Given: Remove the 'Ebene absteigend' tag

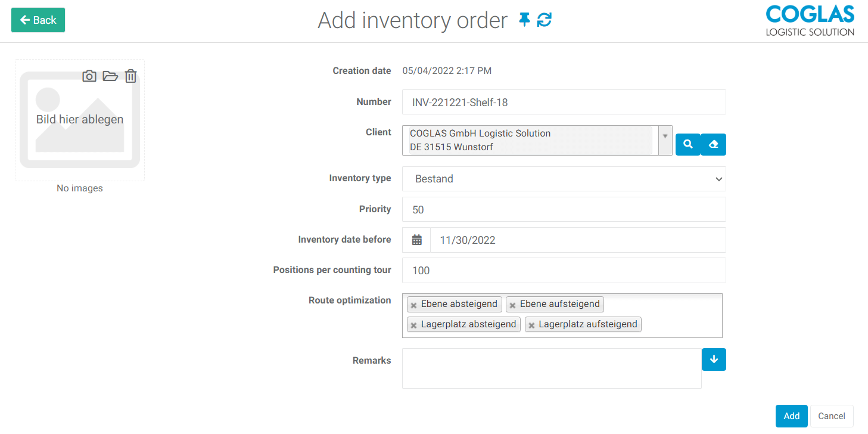Looking at the screenshot, I should tap(413, 305).
